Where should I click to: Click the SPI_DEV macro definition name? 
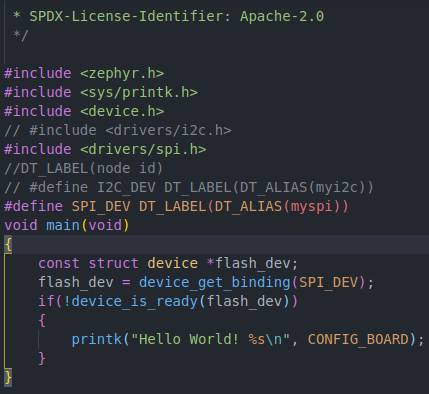[101, 206]
